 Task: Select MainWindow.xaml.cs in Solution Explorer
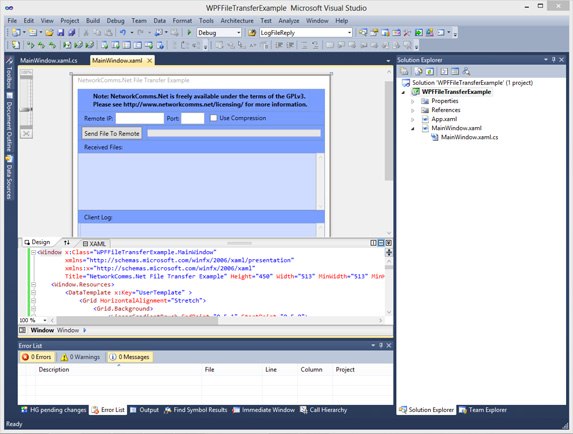pos(469,137)
